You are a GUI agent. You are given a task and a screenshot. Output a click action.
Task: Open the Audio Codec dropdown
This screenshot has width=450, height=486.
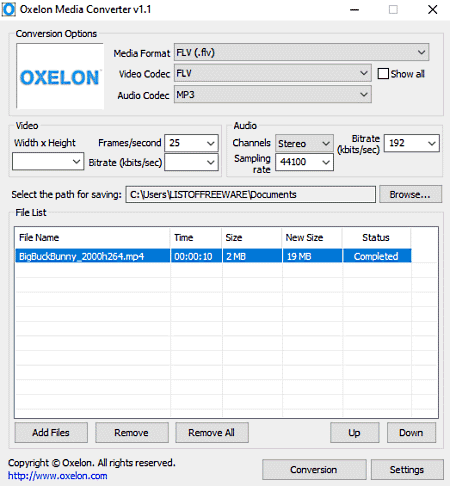[x=273, y=95]
